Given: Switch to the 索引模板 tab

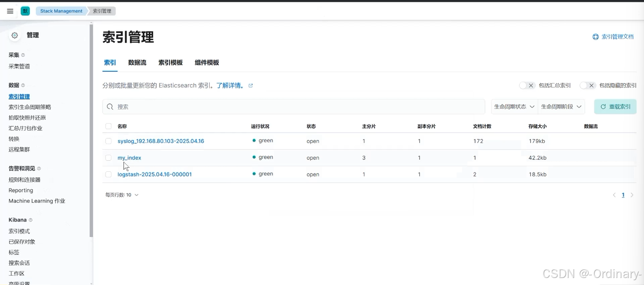Looking at the screenshot, I should pyautogui.click(x=171, y=63).
